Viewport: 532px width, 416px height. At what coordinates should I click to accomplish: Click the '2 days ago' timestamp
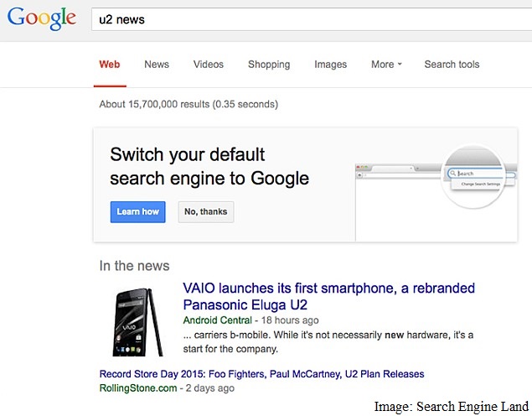coord(210,387)
